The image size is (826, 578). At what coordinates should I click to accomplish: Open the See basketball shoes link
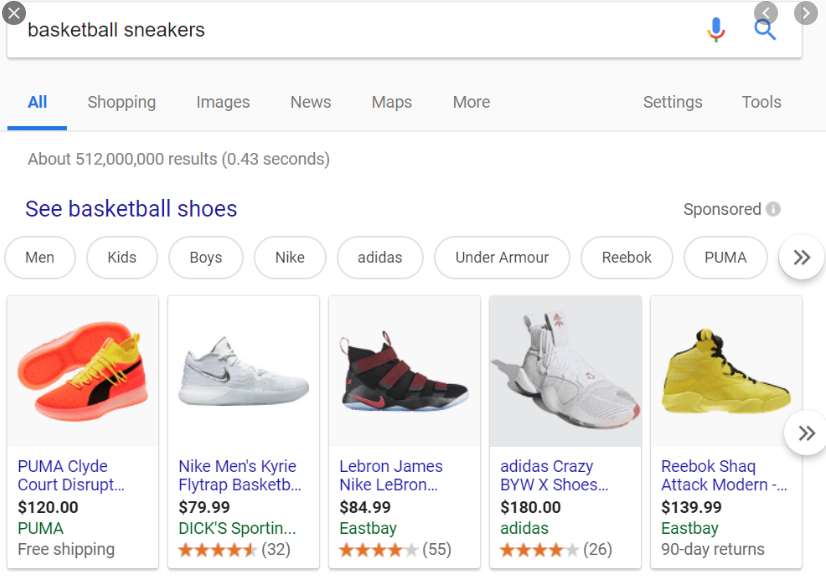pyautogui.click(x=131, y=209)
